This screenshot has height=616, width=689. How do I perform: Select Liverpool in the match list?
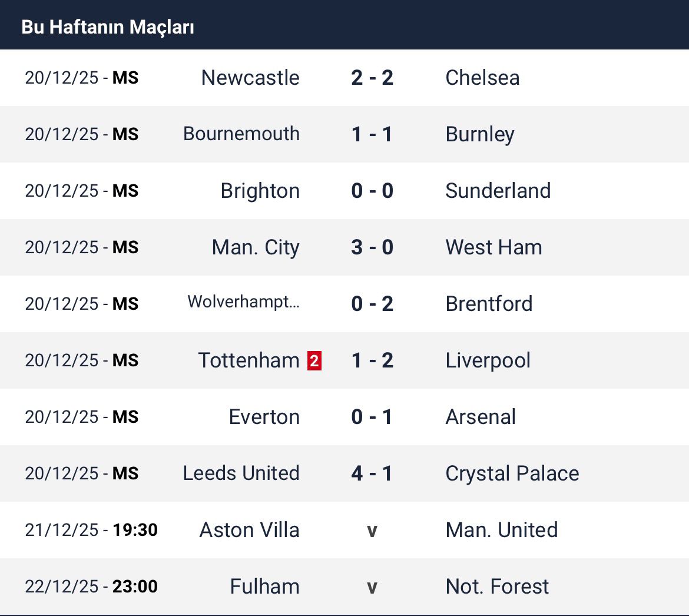[x=488, y=360]
